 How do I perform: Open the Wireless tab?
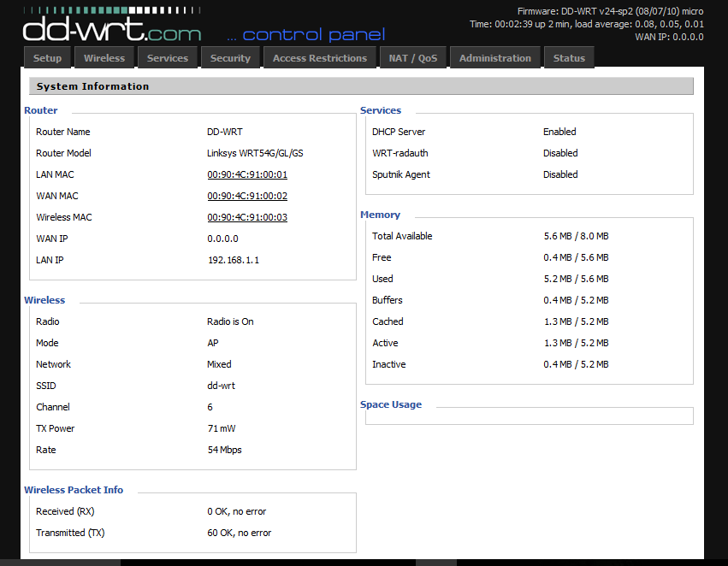tap(104, 58)
